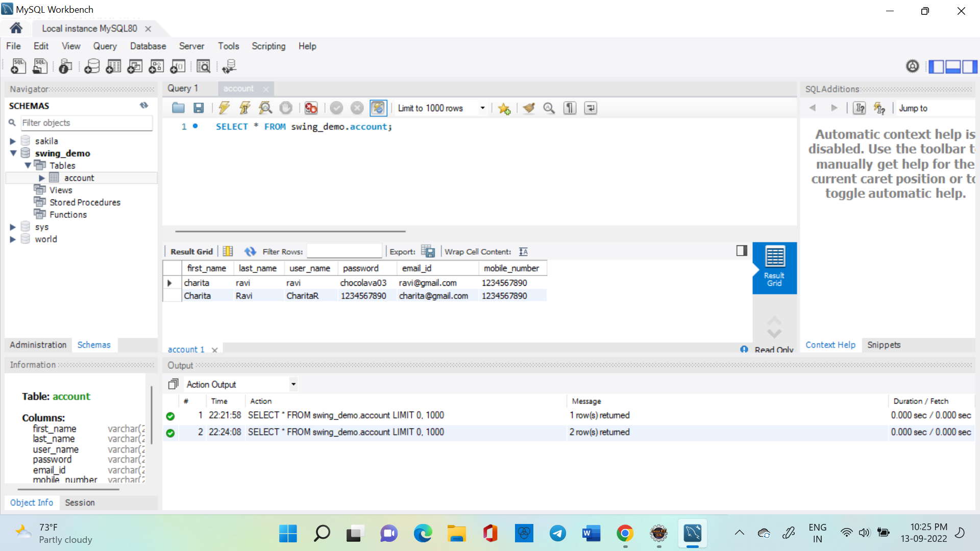
Task: Toggle the wrap cell content button
Action: click(x=523, y=252)
